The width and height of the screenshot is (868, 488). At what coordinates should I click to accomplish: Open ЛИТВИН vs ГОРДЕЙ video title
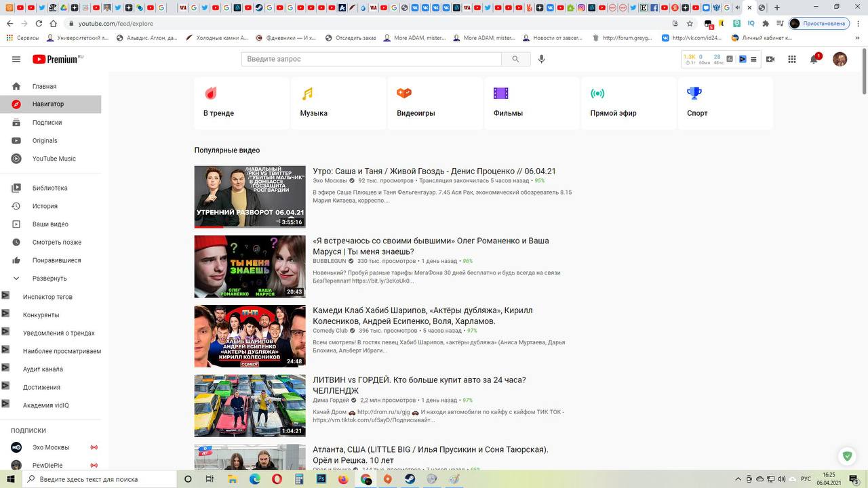click(419, 385)
